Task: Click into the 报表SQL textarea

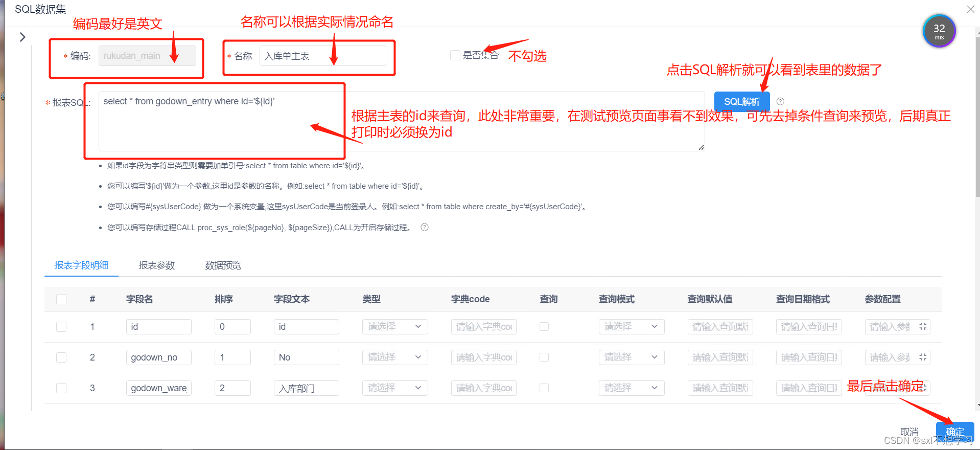Action: click(402, 122)
